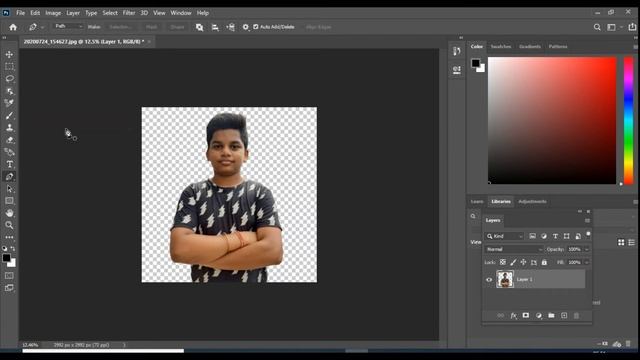Click delete layer trash icon

[576, 316]
